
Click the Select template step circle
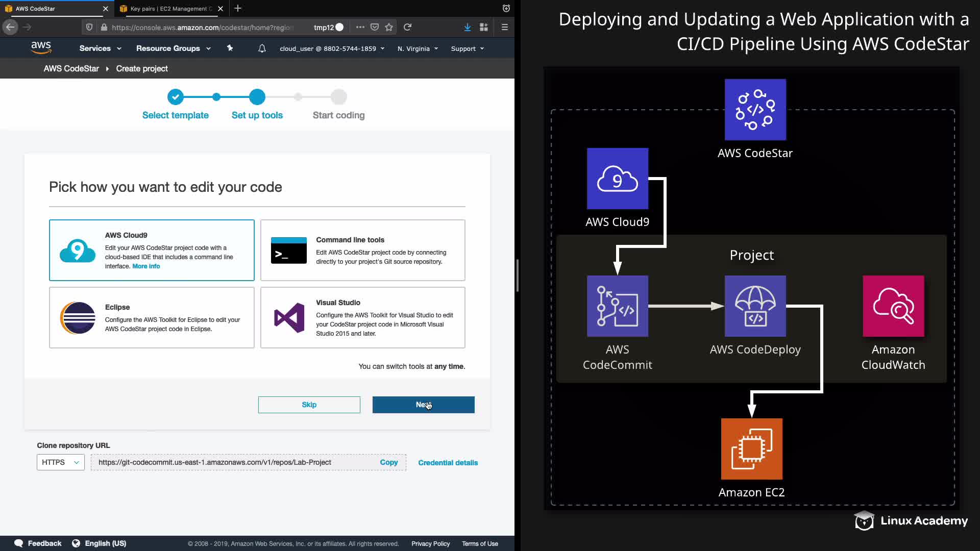coord(175,96)
